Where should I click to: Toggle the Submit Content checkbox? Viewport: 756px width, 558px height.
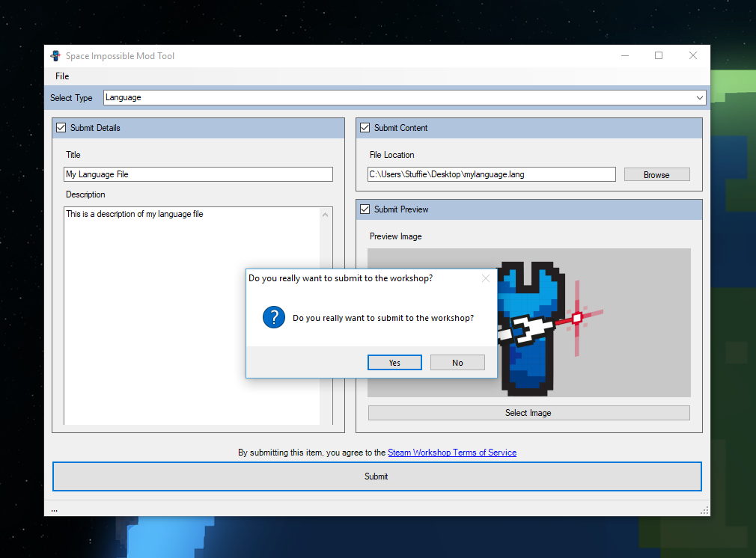point(365,128)
